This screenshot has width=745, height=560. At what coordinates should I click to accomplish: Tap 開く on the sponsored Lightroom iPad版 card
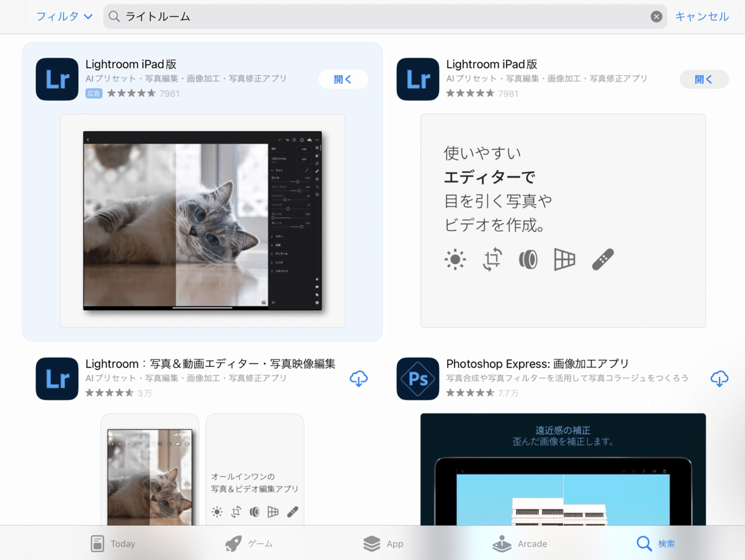pyautogui.click(x=343, y=79)
